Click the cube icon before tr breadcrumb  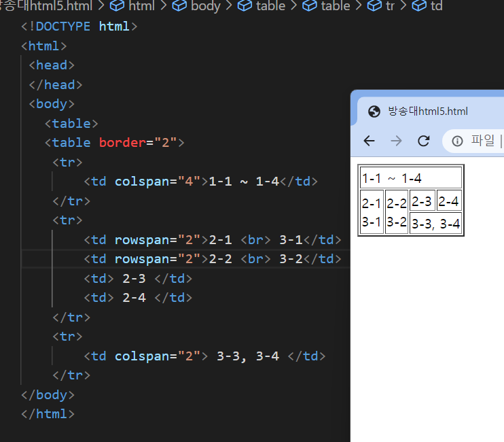point(374,6)
